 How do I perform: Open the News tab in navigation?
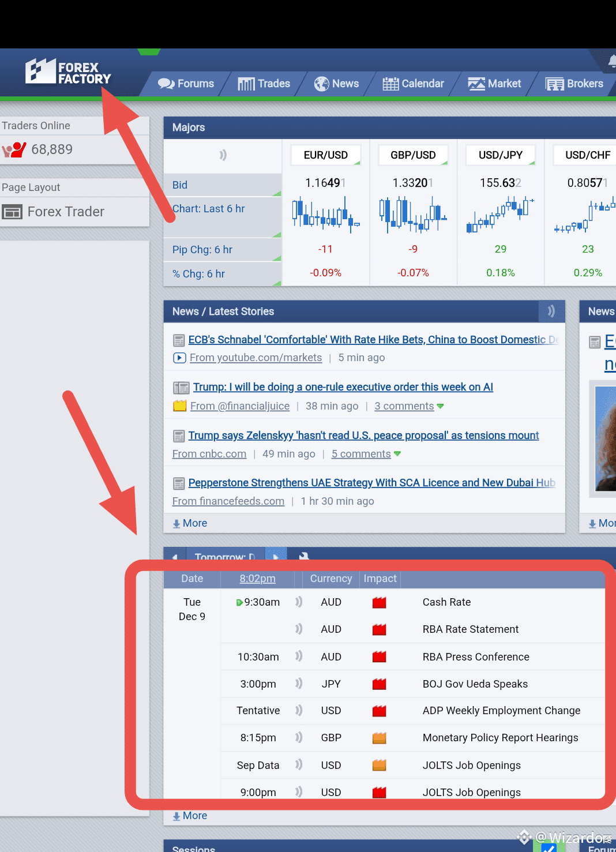tap(336, 84)
